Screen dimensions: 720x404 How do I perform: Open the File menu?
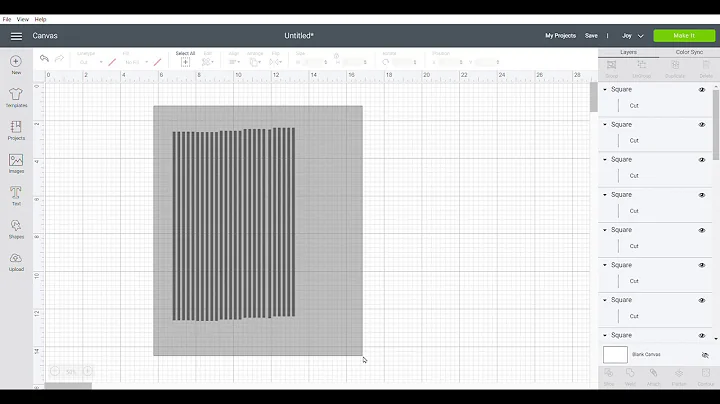tap(7, 19)
